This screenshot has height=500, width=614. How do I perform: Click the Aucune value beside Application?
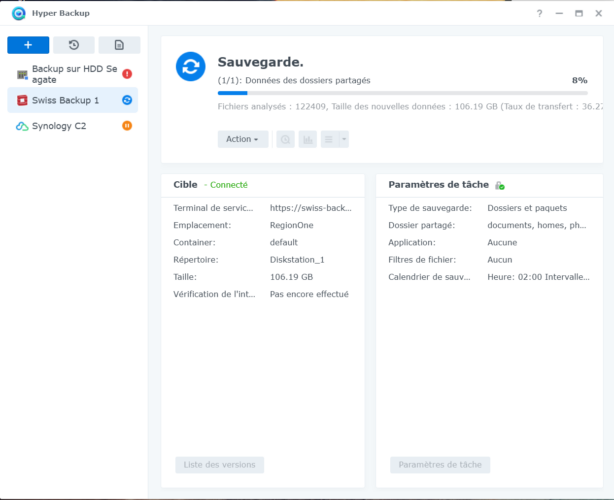click(x=502, y=242)
